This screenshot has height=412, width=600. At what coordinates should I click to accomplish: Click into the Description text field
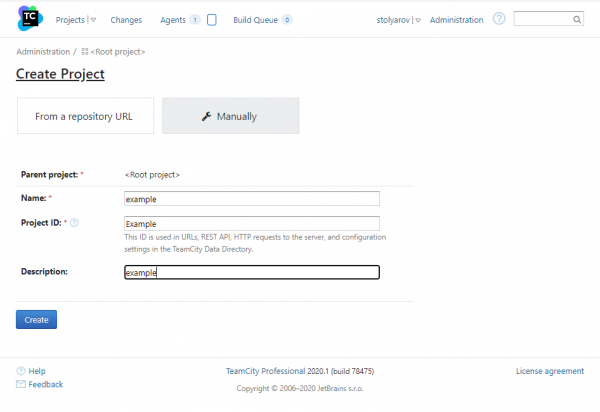tap(251, 272)
